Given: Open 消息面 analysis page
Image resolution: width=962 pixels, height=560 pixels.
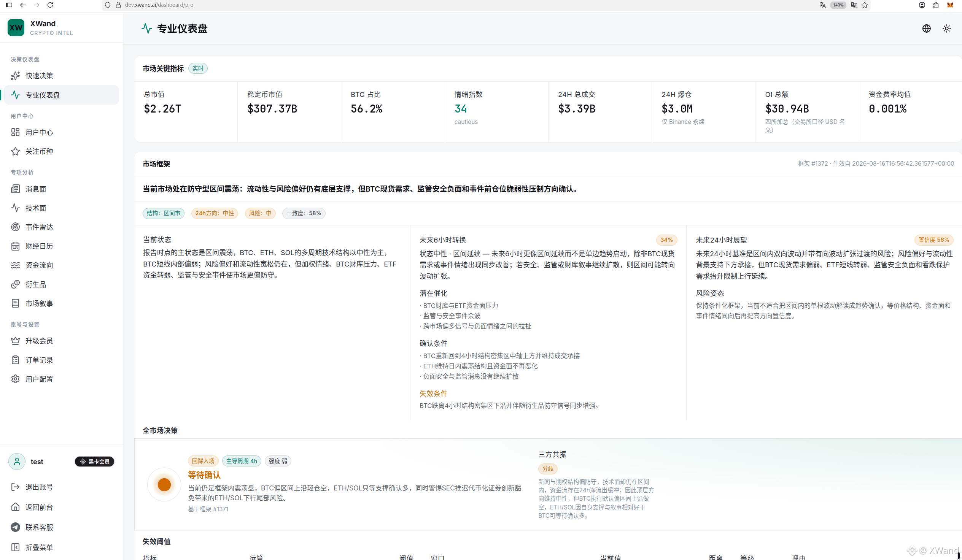Looking at the screenshot, I should click(x=61, y=189).
